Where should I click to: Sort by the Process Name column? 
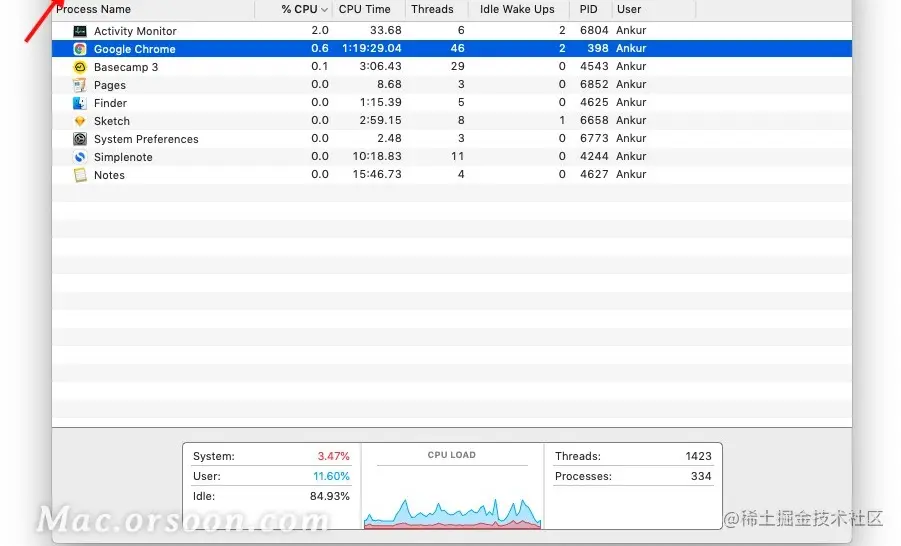(x=94, y=9)
